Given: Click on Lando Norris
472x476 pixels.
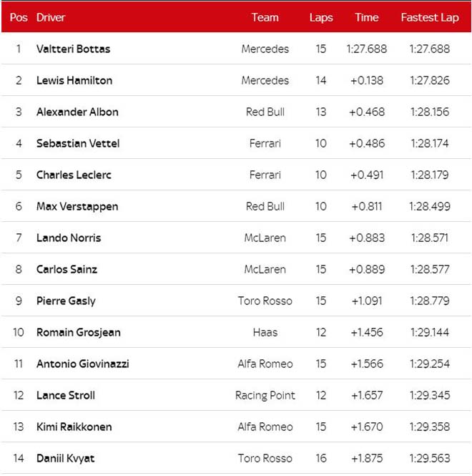Looking at the screenshot, I should pos(69,238).
